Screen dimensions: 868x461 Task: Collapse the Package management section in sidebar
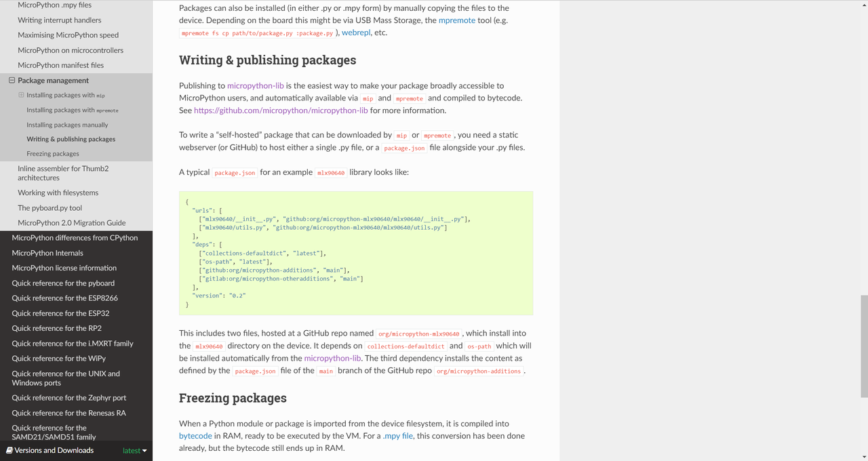point(11,80)
